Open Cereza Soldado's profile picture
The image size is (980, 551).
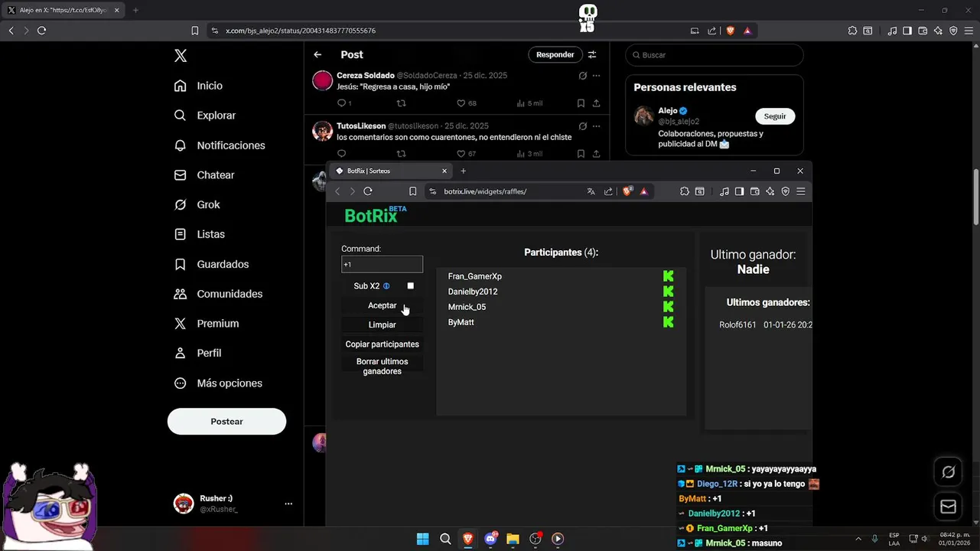[323, 80]
